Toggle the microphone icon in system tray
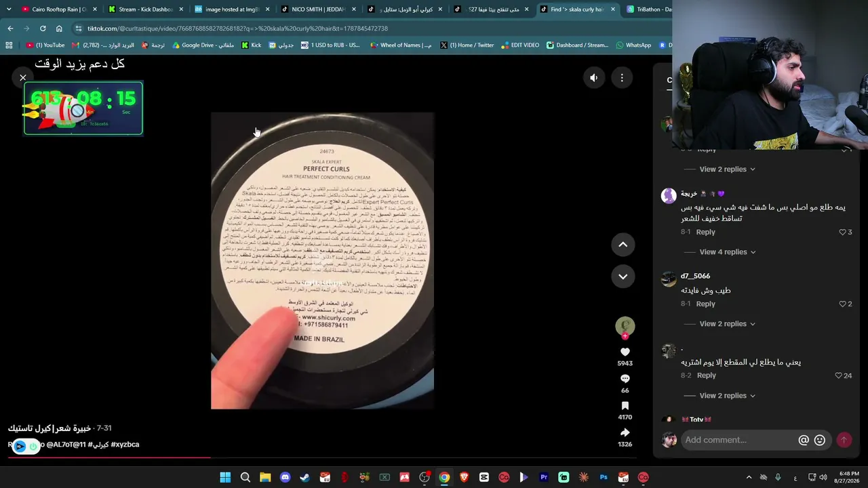 click(778, 478)
